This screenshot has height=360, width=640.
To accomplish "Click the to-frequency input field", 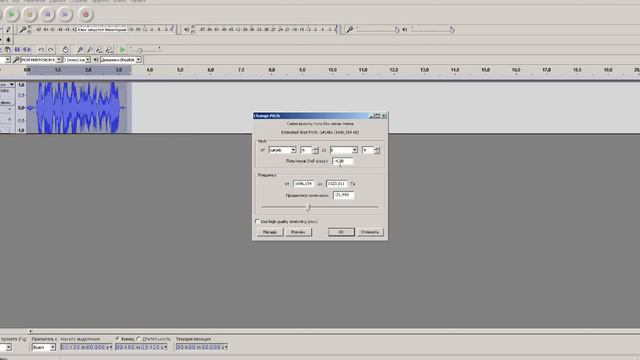I will click(337, 184).
